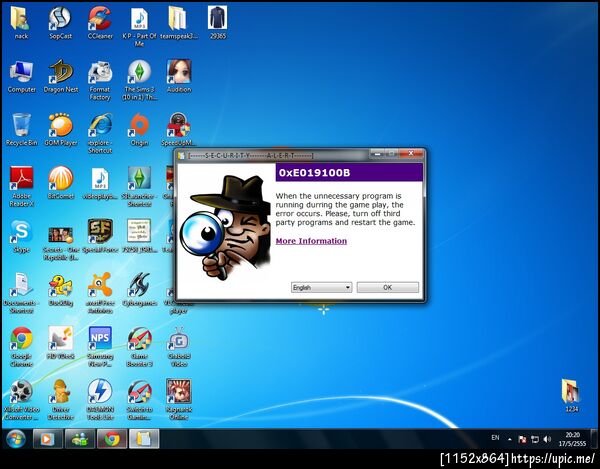This screenshot has width=600, height=469.
Task: Follow the More Information link
Action: point(311,241)
